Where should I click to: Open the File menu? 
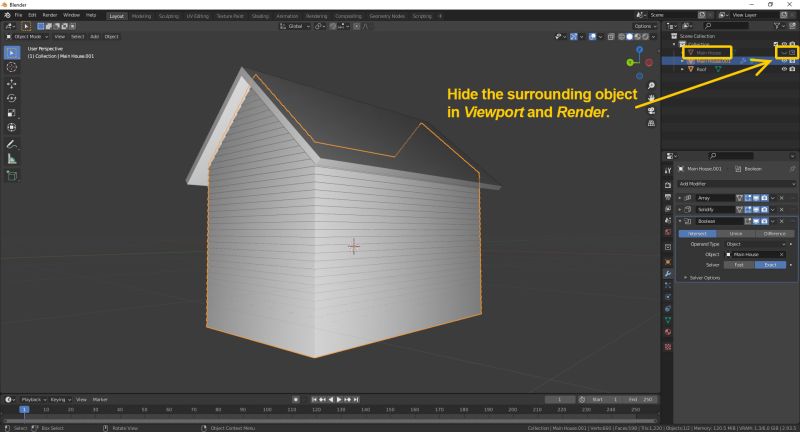click(18, 15)
